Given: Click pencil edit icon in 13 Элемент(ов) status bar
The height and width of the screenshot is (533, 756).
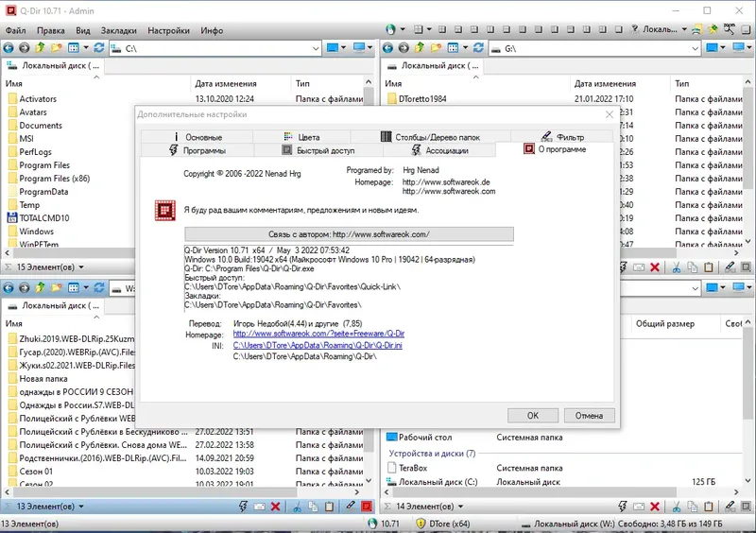Looking at the screenshot, I should 351,506.
